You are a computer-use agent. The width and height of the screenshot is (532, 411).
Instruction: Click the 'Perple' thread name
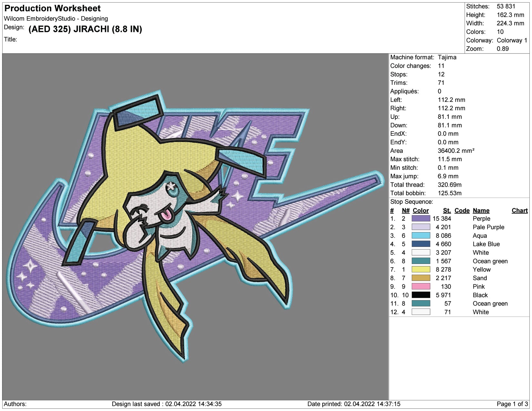481,219
